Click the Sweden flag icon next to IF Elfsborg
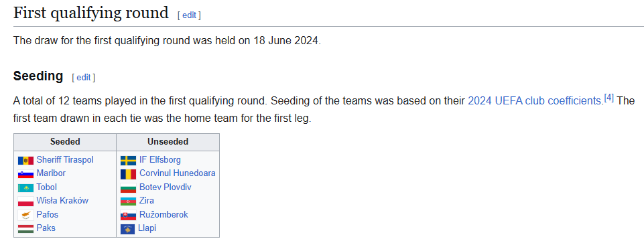This screenshot has width=644, height=243. click(128, 161)
